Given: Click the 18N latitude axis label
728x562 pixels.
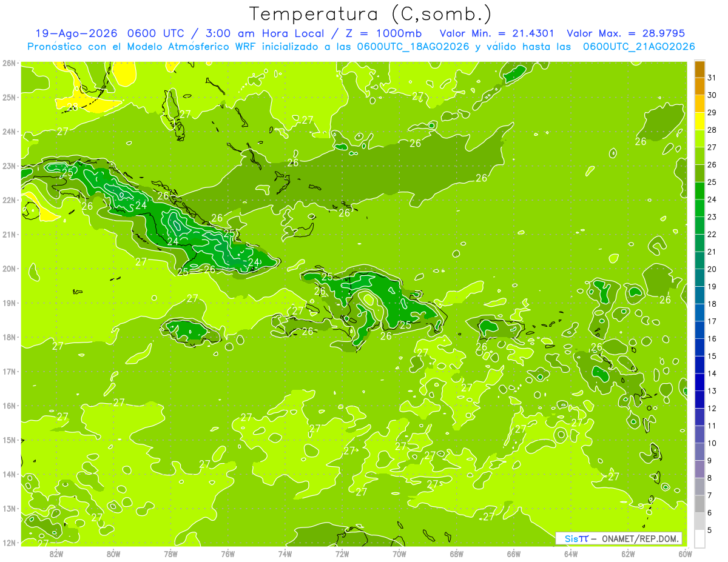Looking at the screenshot, I should point(8,337).
